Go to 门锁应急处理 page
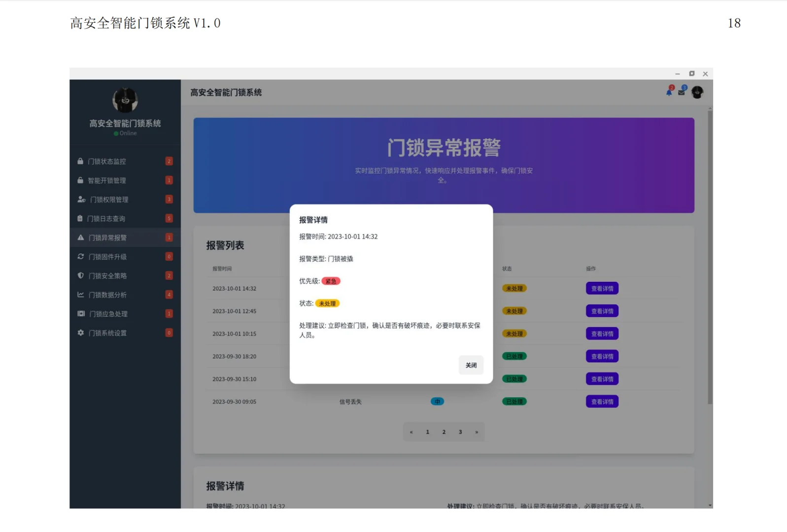787x532 pixels. click(x=125, y=314)
